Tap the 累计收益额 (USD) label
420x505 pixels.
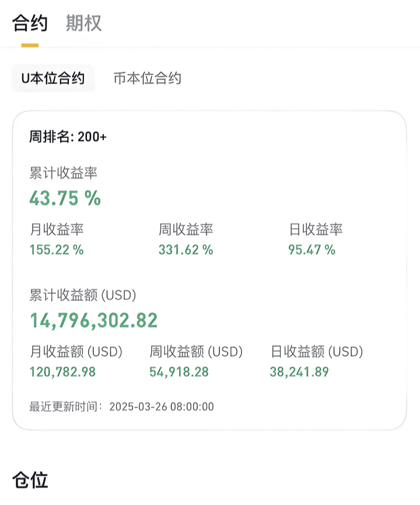(83, 295)
